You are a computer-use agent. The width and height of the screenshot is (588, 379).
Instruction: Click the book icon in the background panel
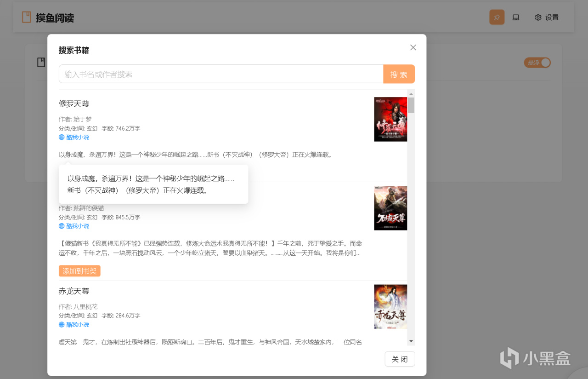(x=41, y=63)
